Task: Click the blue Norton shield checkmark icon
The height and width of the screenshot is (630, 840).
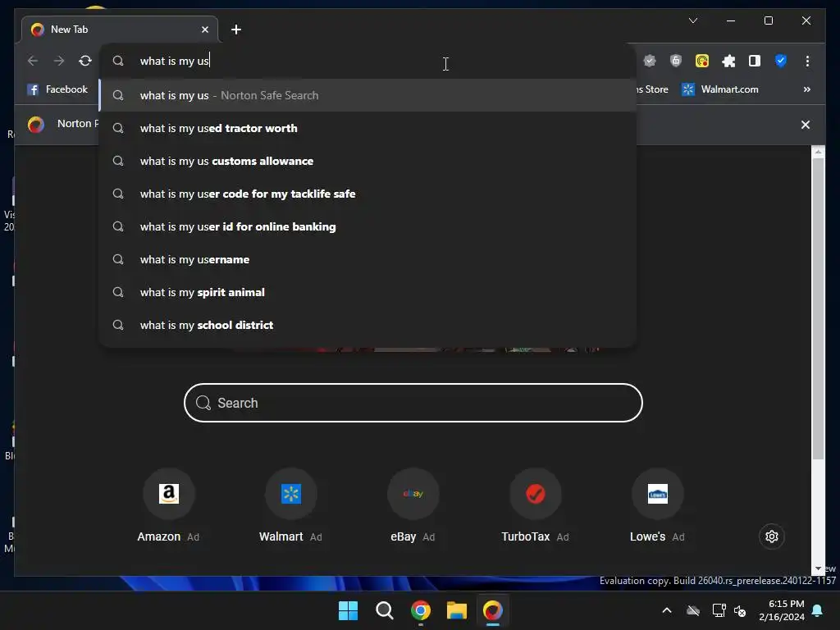Action: [781, 61]
